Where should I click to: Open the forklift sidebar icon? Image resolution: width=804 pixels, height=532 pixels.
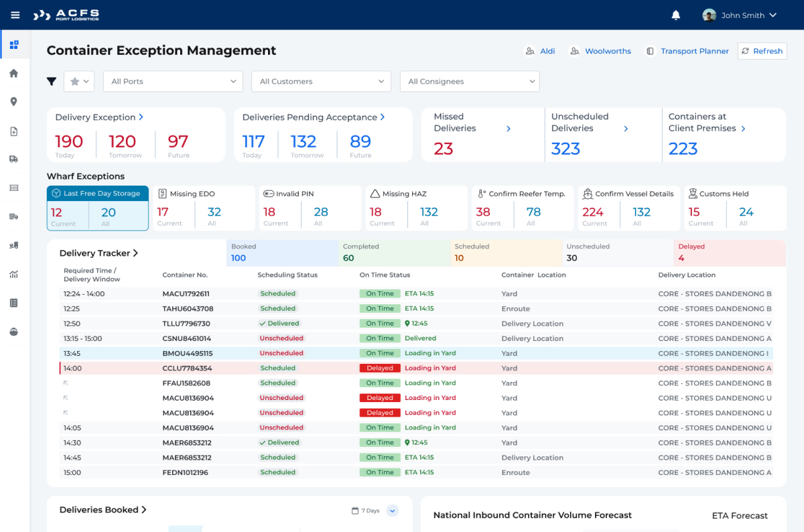click(x=13, y=246)
